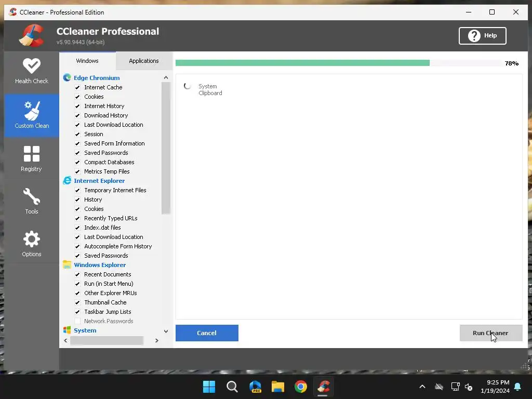Check the Network Passwords checkbox
The width and height of the screenshot is (532, 399).
[x=77, y=321]
